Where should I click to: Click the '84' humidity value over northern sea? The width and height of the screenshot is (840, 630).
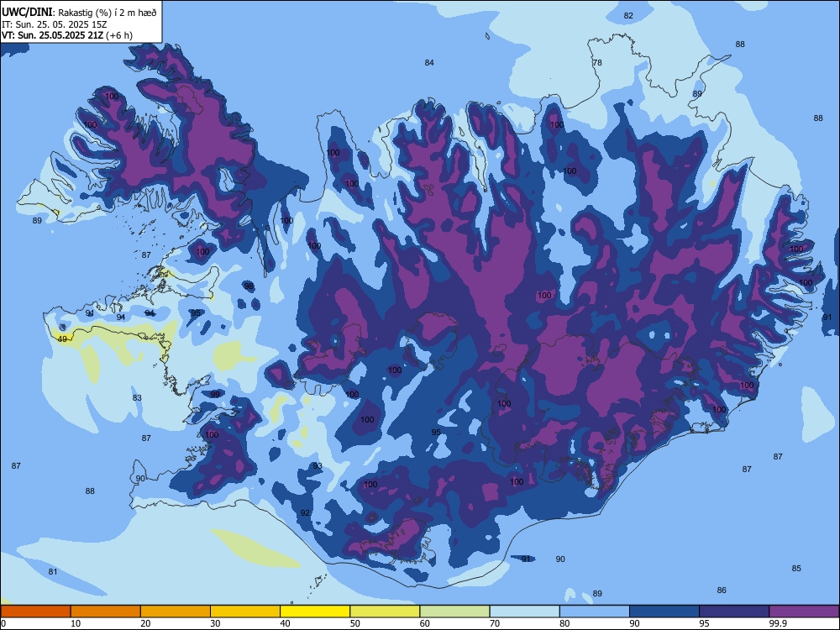tap(429, 63)
